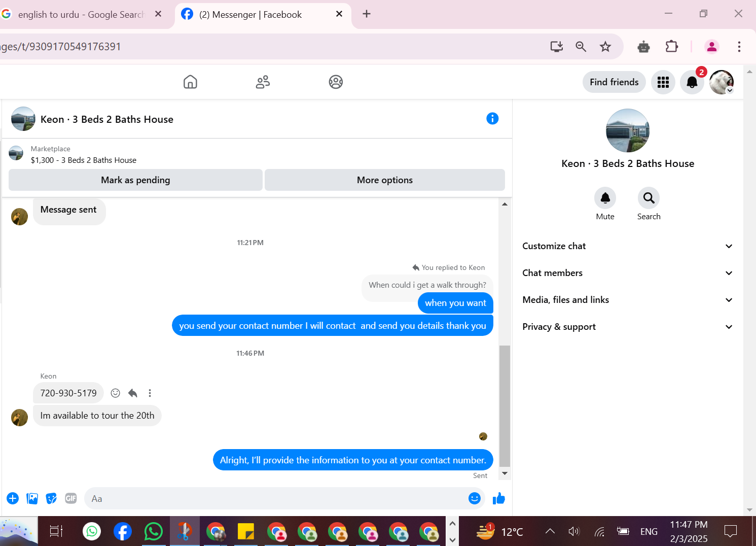Open the Groups icon in top navigation
This screenshot has height=546, width=756.
click(x=336, y=82)
